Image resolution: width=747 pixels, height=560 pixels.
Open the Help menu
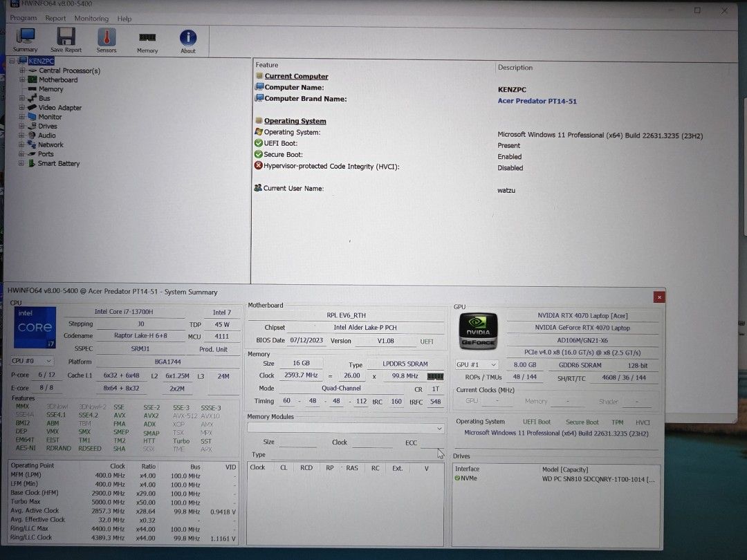pyautogui.click(x=124, y=19)
